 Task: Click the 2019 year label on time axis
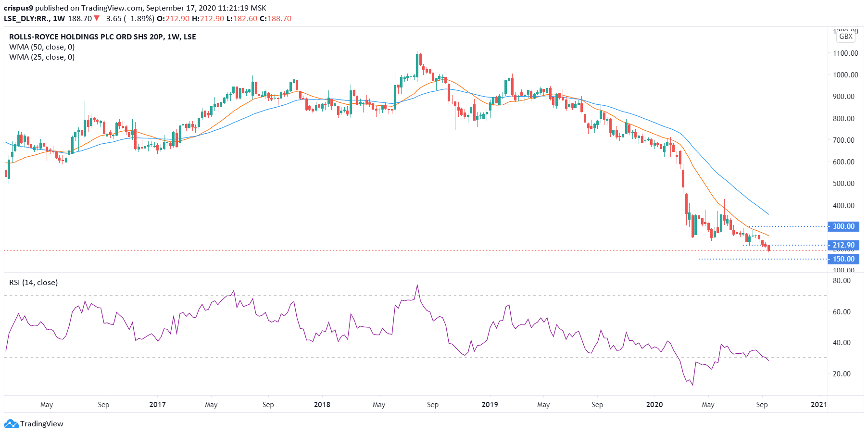[x=490, y=405]
